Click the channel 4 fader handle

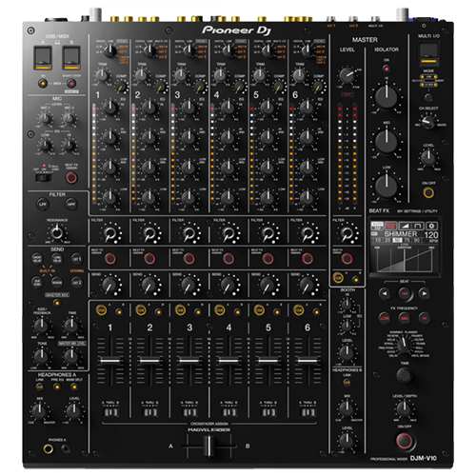pyautogui.click(x=228, y=361)
